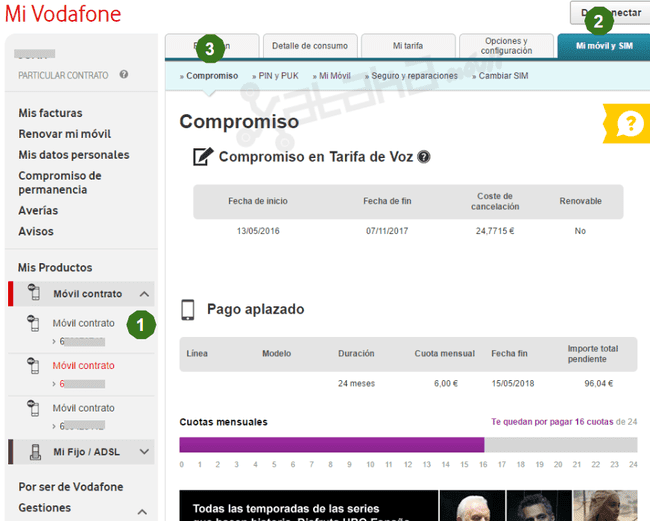
Task: Select the red highlighted Móvil contrato line
Action: click(x=83, y=366)
